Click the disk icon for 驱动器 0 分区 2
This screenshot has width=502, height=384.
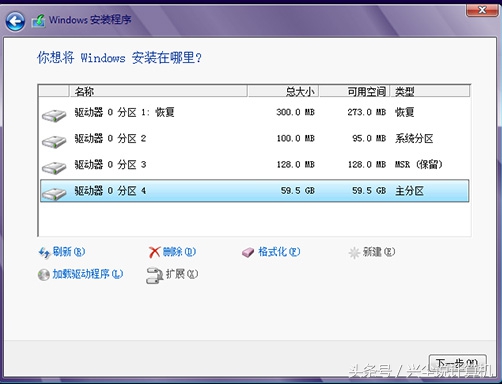(54, 141)
